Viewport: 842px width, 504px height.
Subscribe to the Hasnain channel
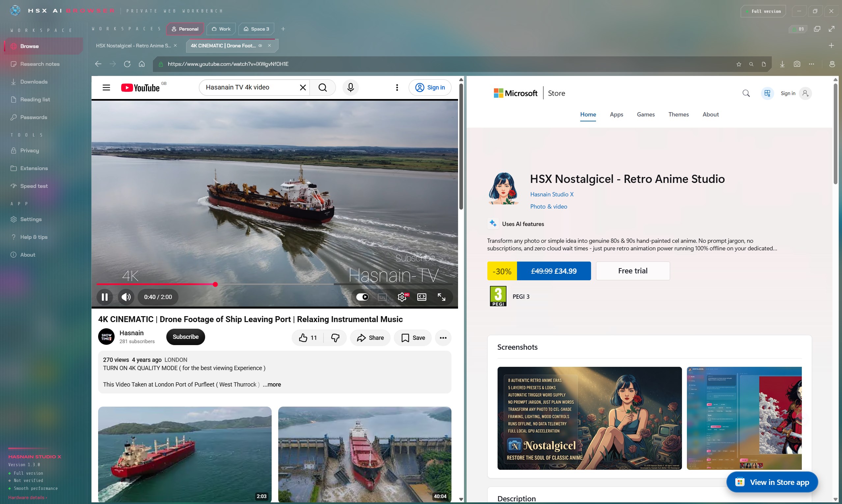186,337
